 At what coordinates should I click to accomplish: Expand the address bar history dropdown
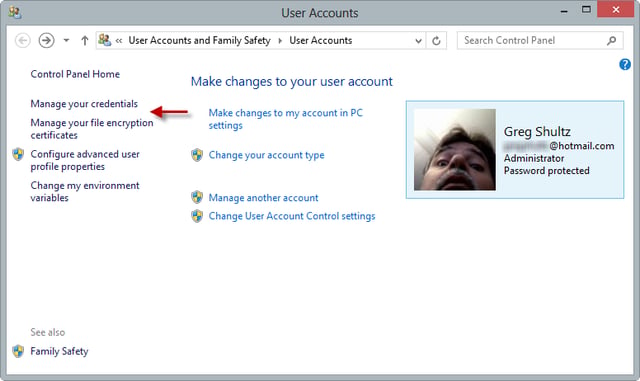point(418,41)
